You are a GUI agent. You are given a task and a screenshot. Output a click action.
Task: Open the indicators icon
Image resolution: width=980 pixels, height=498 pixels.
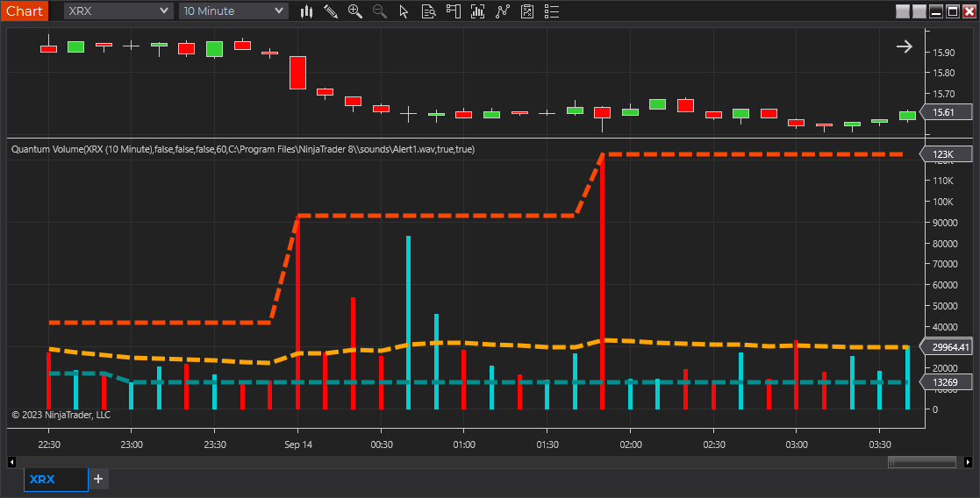[x=503, y=11]
